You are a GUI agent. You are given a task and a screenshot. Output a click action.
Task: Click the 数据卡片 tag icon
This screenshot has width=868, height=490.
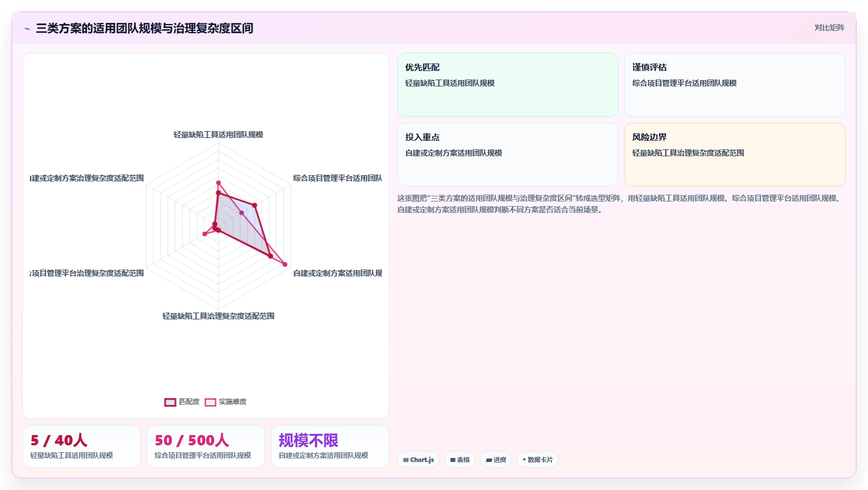pos(524,460)
